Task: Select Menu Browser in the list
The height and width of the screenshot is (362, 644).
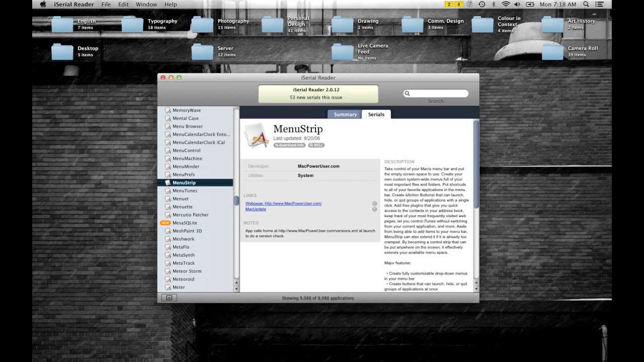Action: click(195, 126)
